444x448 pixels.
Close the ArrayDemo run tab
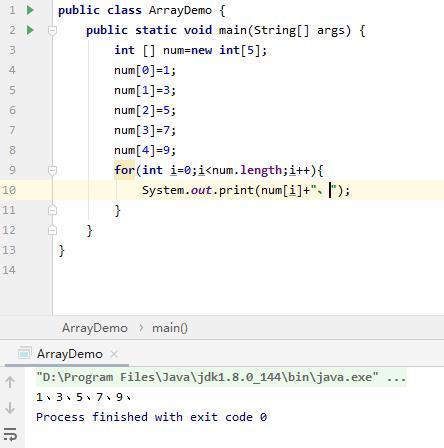pos(114,354)
